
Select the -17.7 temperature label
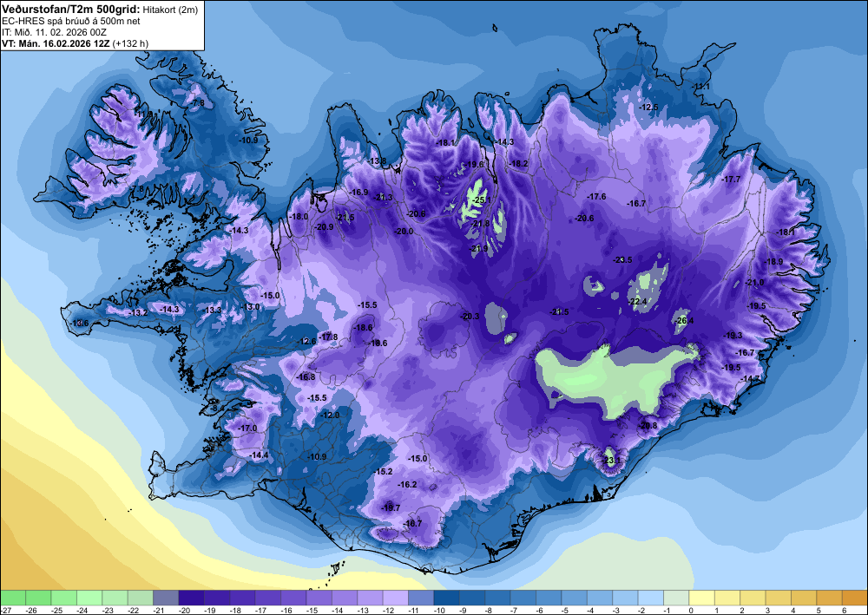click(x=731, y=180)
